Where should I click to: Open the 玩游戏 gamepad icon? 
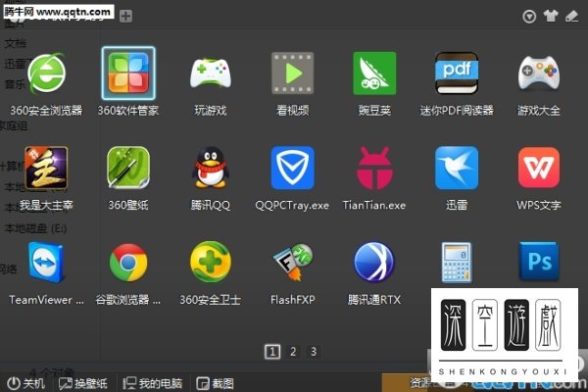coord(211,73)
